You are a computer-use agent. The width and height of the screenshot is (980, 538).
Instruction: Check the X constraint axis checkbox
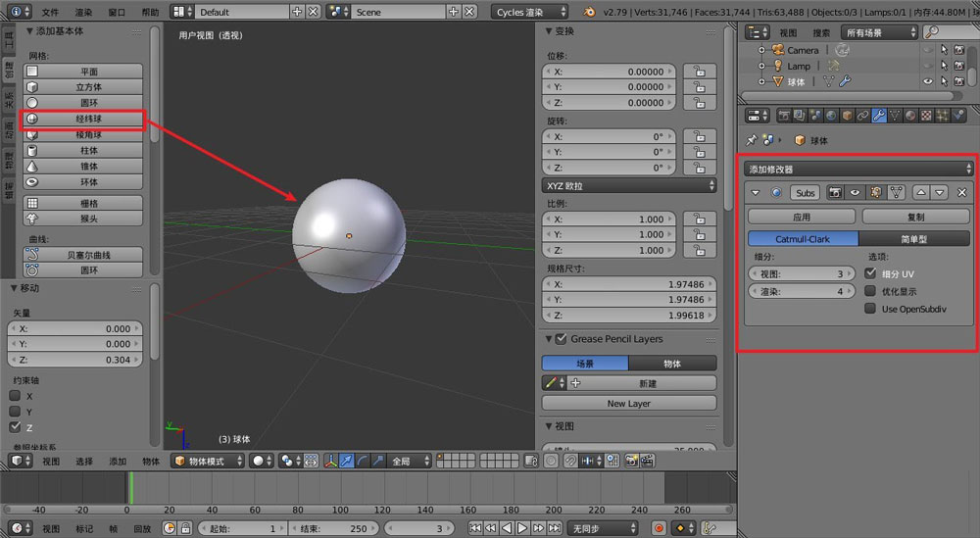15,396
